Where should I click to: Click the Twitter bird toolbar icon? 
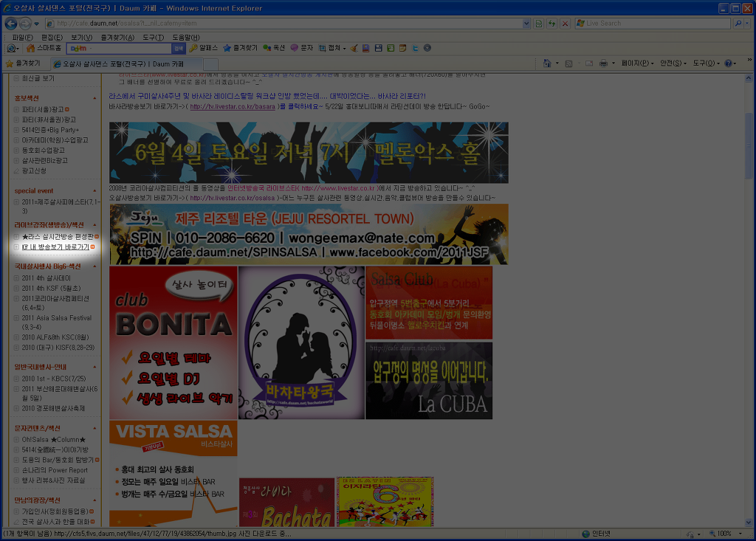pos(415,48)
